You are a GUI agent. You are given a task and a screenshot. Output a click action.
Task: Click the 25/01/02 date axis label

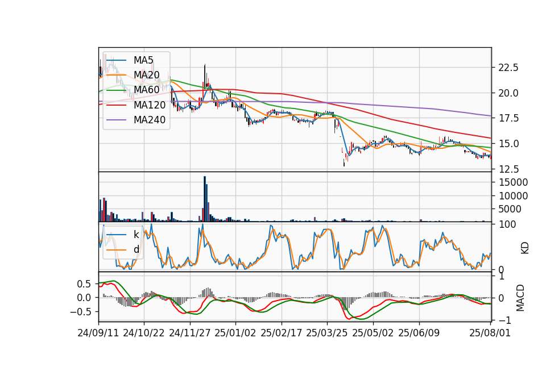pyautogui.click(x=235, y=333)
